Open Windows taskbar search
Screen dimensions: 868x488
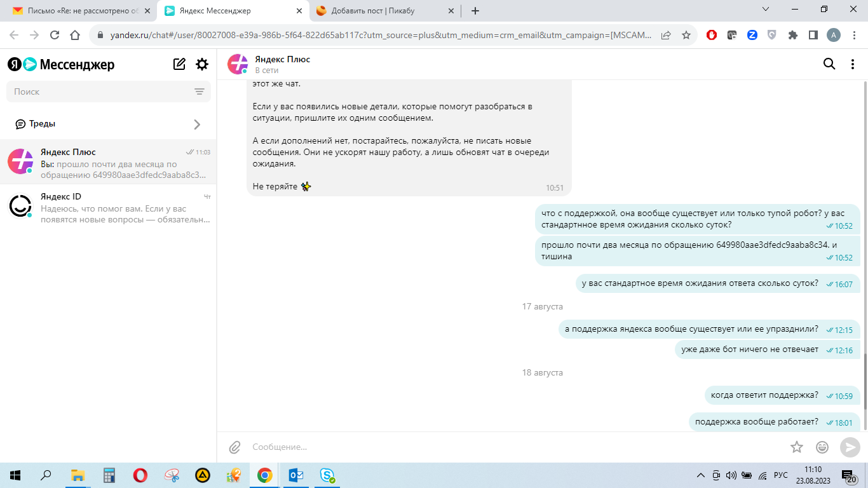point(46,475)
